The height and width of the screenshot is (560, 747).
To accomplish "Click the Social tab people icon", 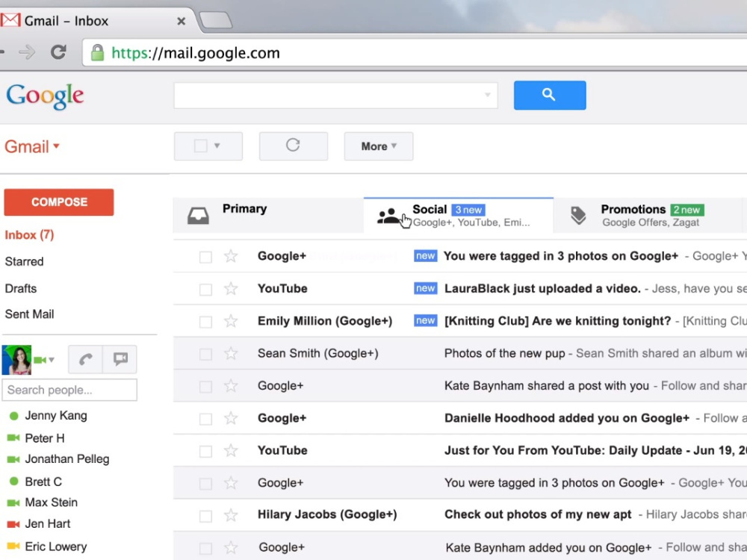I will coord(388,216).
